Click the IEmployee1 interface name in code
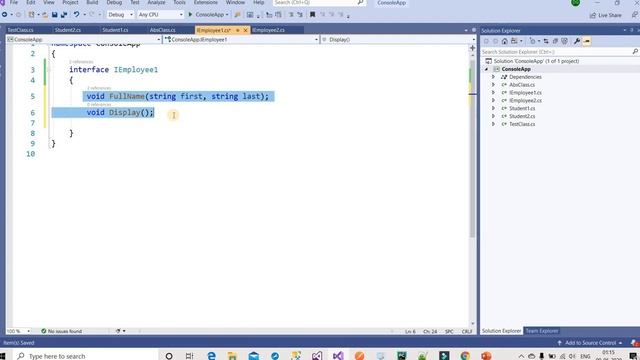The image size is (640, 360). click(x=136, y=70)
